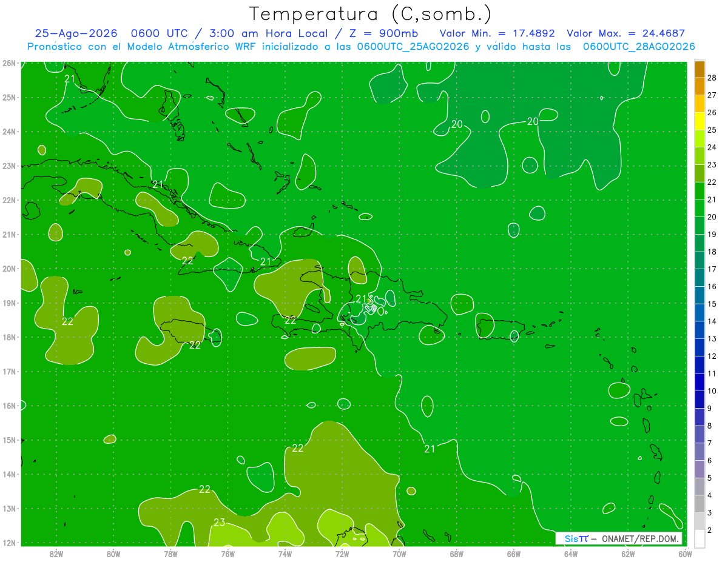
Task: Click the "66W" longitude axis label
Action: (514, 554)
